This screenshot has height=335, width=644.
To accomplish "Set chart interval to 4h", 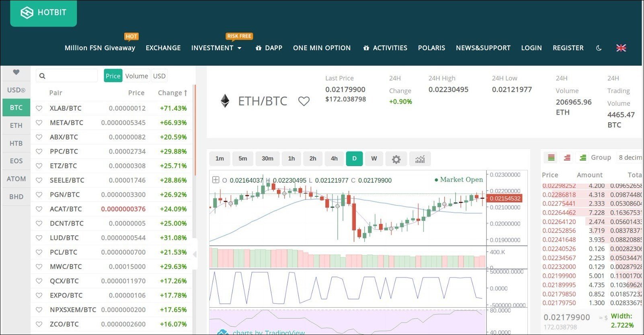I will pos(334,159).
